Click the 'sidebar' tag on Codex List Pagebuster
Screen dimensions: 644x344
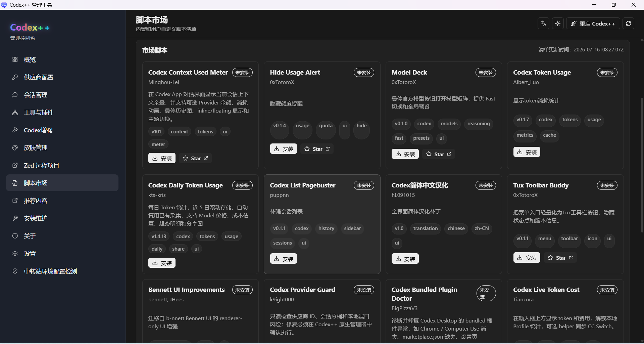click(352, 228)
